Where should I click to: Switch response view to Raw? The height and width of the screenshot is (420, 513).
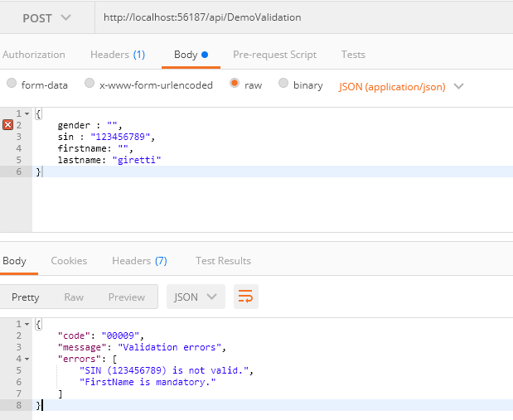[x=74, y=297]
